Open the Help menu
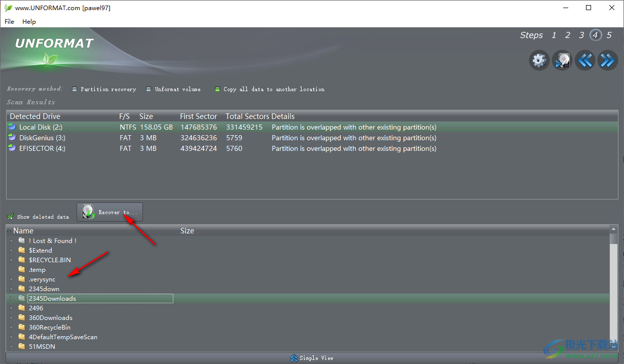 [x=29, y=22]
